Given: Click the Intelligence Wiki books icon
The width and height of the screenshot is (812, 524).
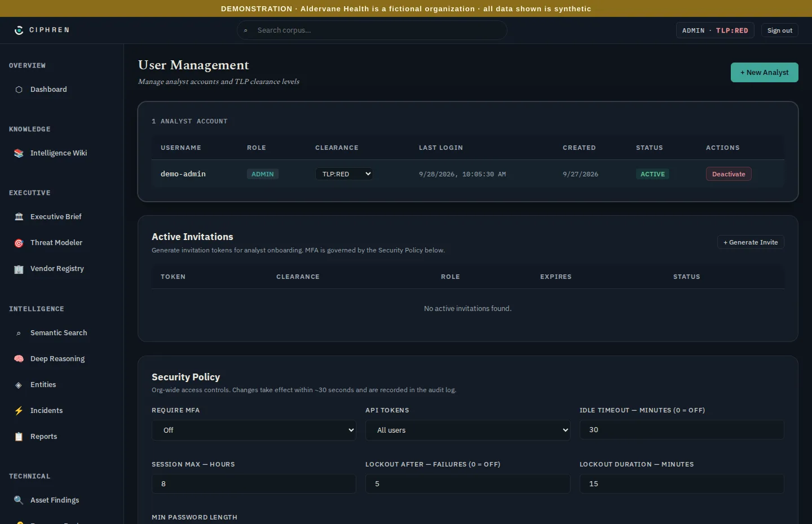Looking at the screenshot, I should [x=19, y=153].
